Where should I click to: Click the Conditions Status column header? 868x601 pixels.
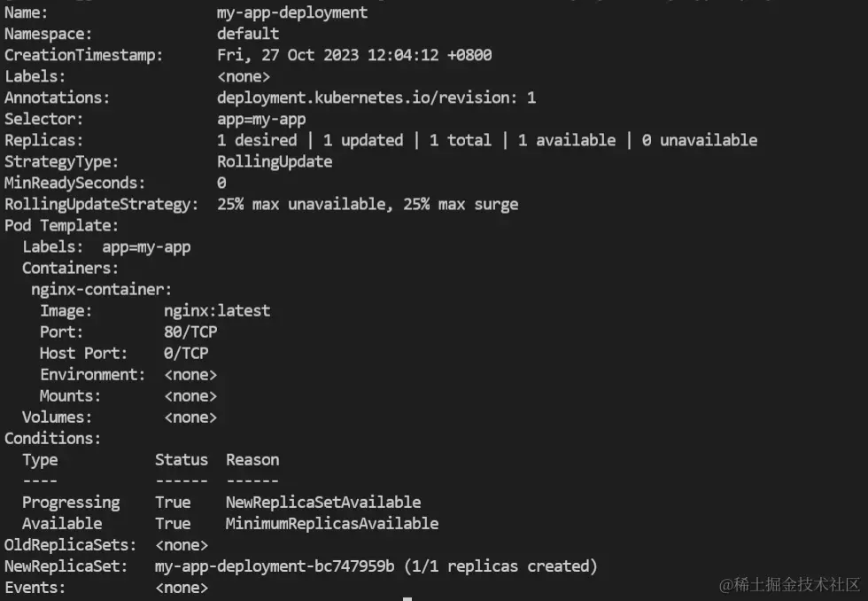point(182,460)
